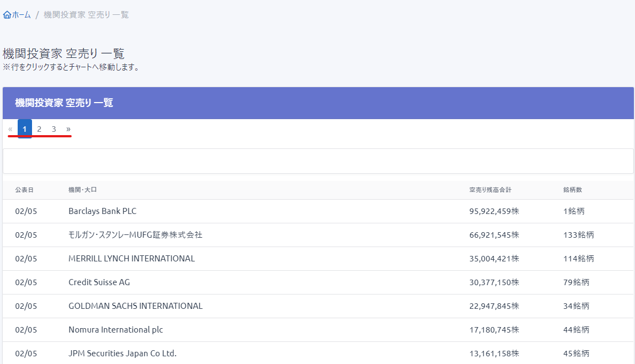The image size is (635, 364).
Task: Open the Nomura International plc row
Action: pyautogui.click(x=115, y=330)
